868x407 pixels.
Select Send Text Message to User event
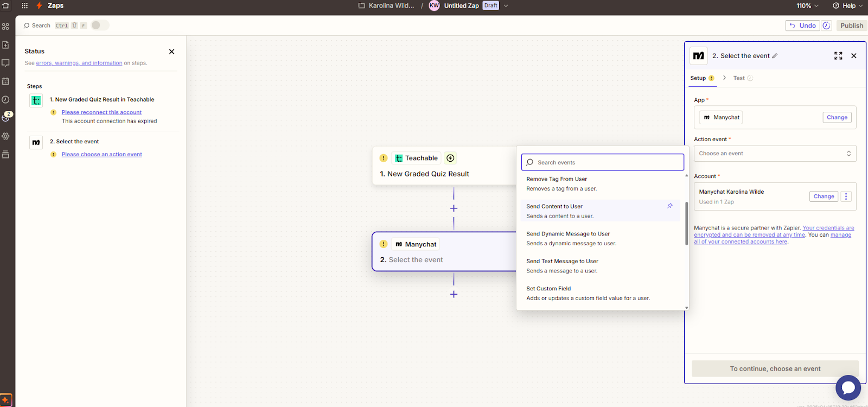tap(601, 266)
